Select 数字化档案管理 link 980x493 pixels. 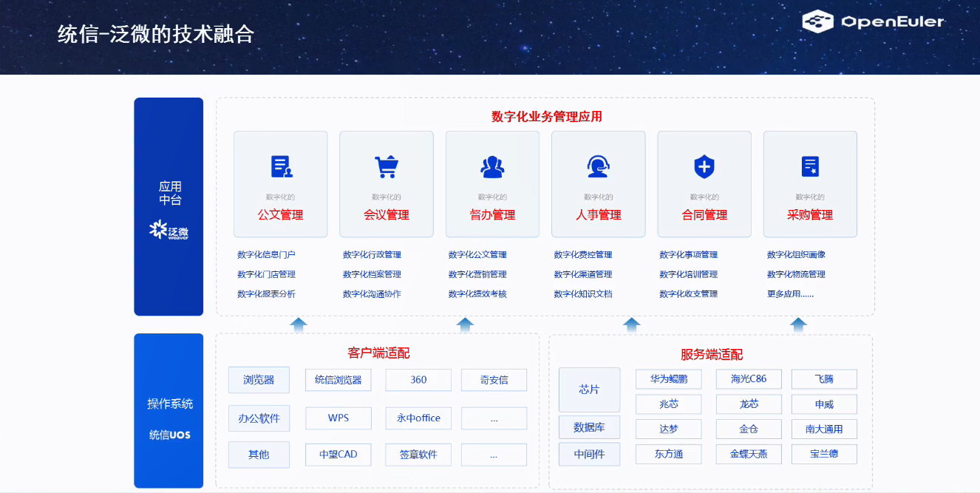(x=372, y=274)
